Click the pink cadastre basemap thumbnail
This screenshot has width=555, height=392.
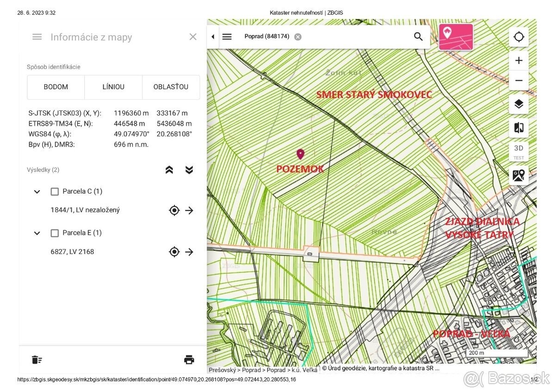pyautogui.click(x=456, y=37)
